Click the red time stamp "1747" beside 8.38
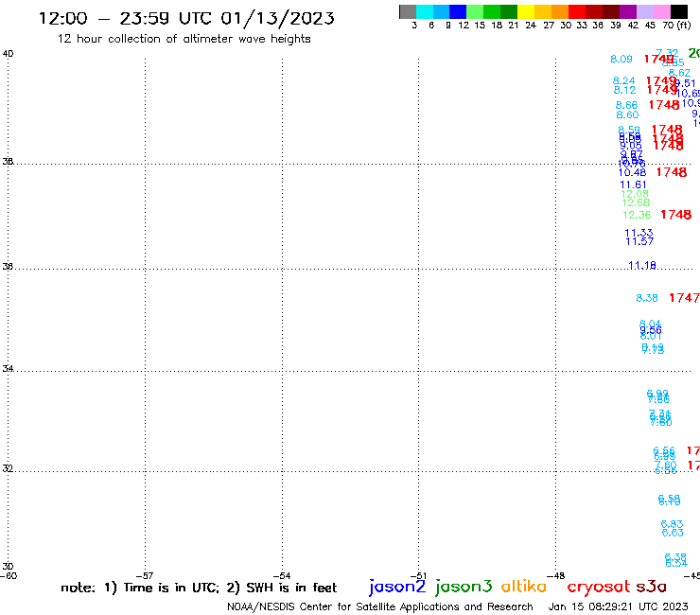Screen dimensions: 700x615 [684, 298]
